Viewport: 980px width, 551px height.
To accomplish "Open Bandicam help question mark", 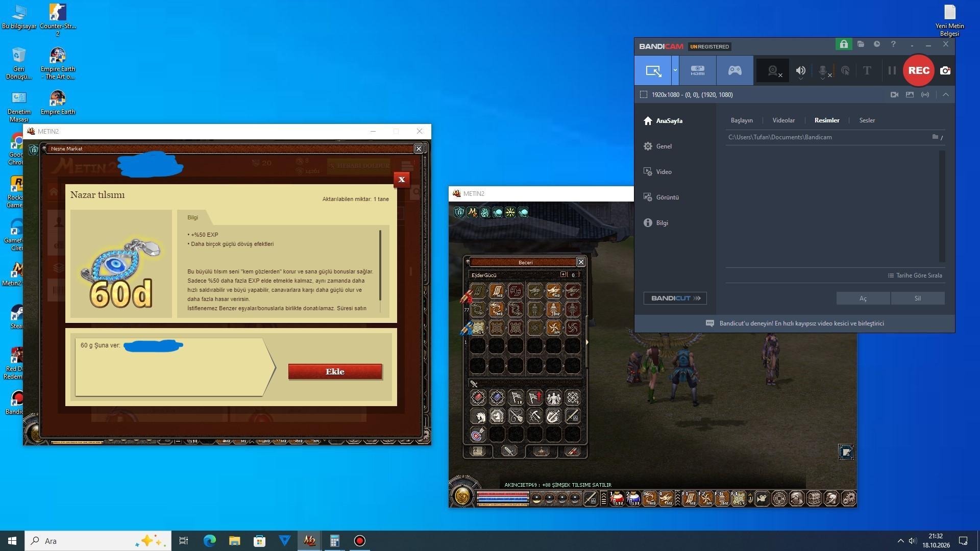I will point(893,44).
